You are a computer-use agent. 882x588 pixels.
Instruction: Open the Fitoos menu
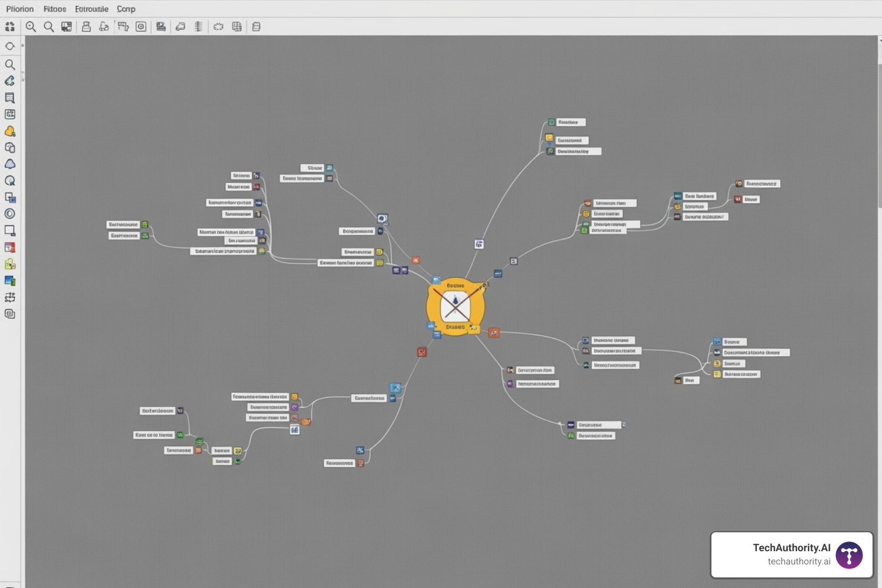click(x=56, y=9)
